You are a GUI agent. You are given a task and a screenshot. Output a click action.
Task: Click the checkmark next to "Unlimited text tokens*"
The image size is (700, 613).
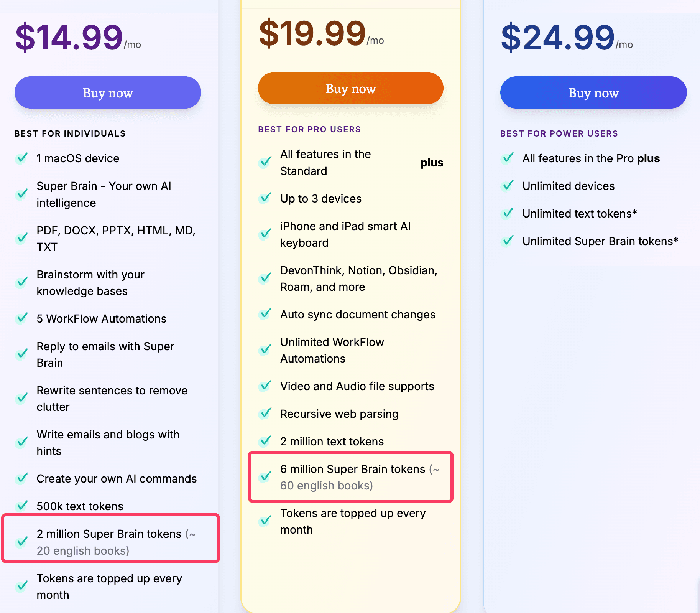pos(508,213)
